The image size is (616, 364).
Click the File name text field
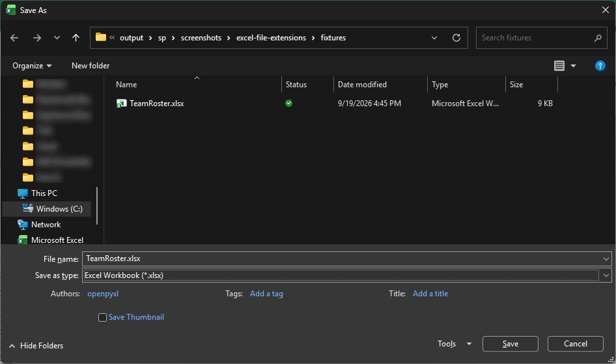pyautogui.click(x=341, y=259)
